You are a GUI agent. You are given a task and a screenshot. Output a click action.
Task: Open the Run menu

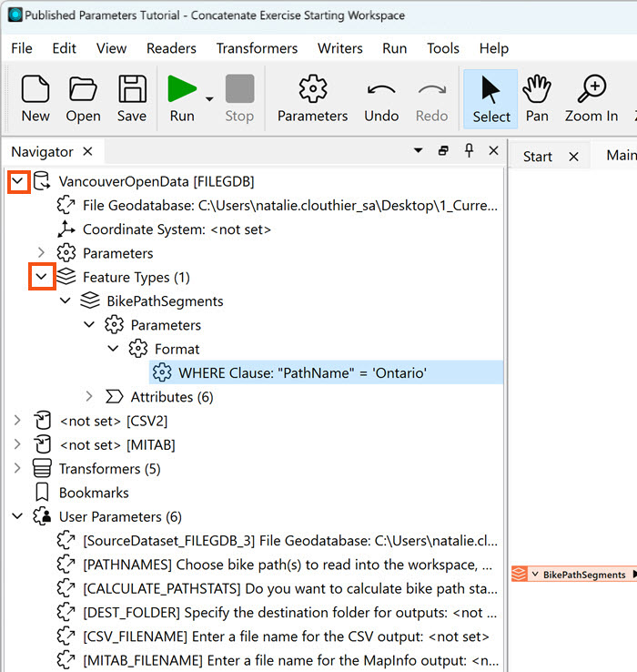click(395, 48)
